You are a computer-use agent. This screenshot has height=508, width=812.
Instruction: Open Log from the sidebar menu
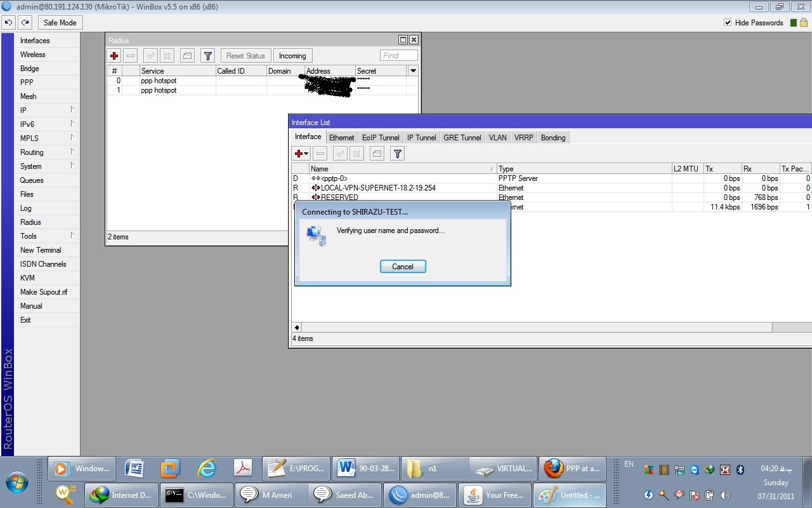click(46, 208)
